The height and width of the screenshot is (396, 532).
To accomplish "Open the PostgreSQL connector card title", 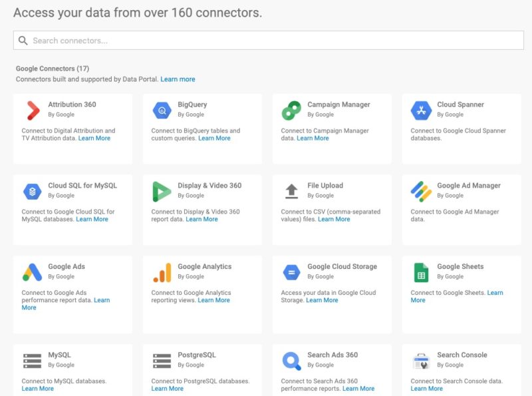I will click(x=197, y=355).
